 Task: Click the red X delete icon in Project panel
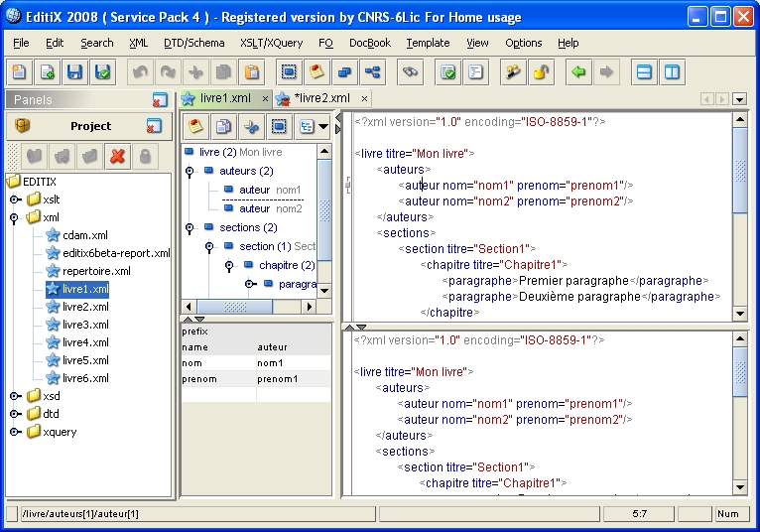coord(117,156)
